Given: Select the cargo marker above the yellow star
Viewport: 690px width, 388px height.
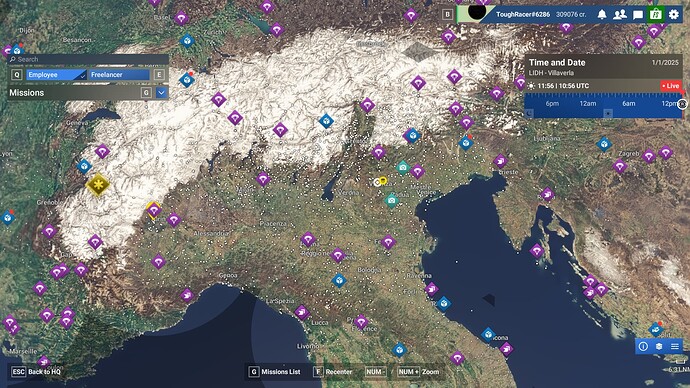Looking at the screenshot, I should pyautogui.click(x=84, y=166).
